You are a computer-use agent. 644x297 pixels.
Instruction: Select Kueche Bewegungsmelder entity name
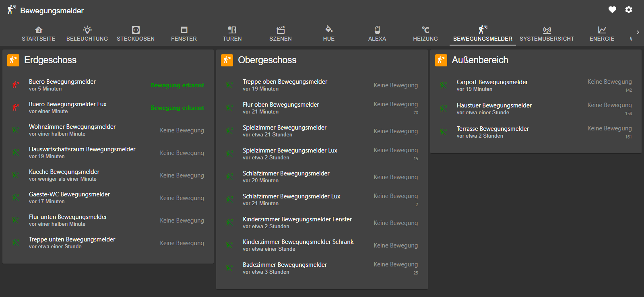click(64, 172)
